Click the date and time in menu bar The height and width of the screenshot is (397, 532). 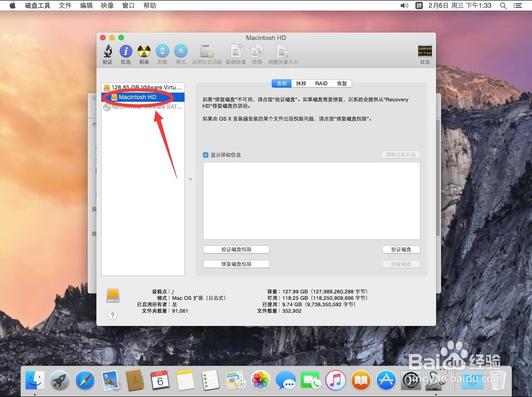pos(460,5)
